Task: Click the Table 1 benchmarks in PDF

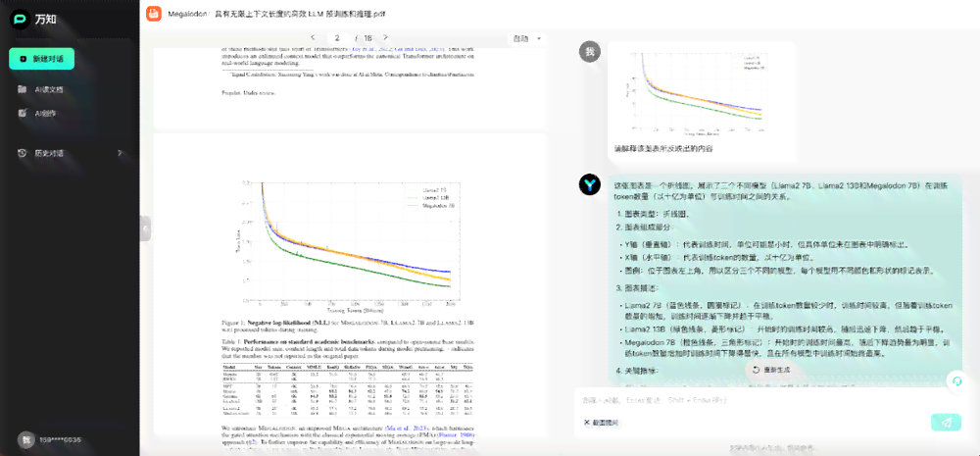Action: point(348,391)
